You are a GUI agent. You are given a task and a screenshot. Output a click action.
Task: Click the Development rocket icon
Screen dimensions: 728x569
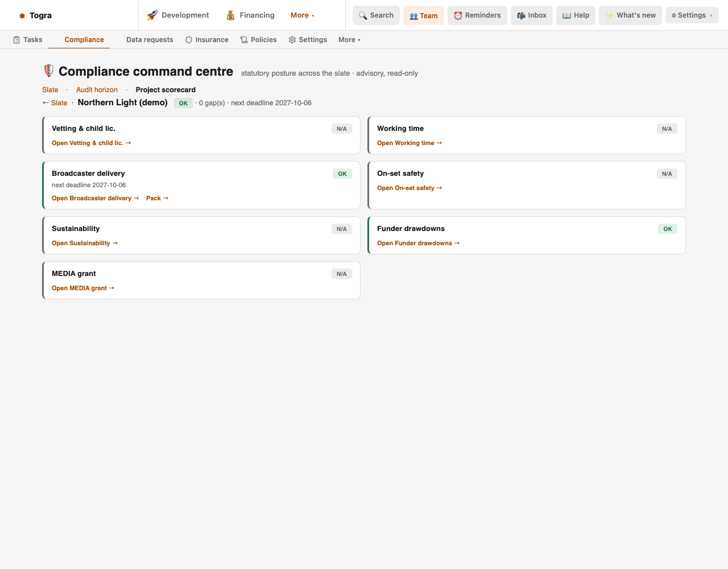[152, 15]
